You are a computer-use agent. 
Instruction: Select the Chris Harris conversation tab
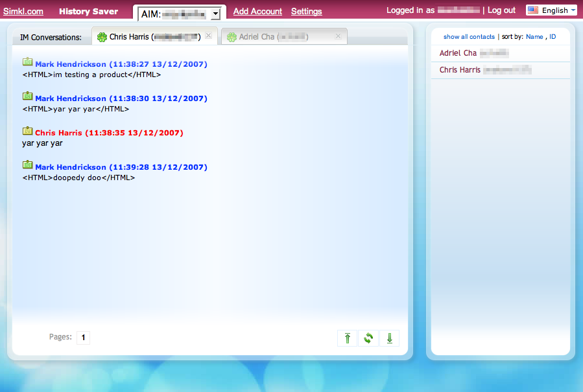149,38
